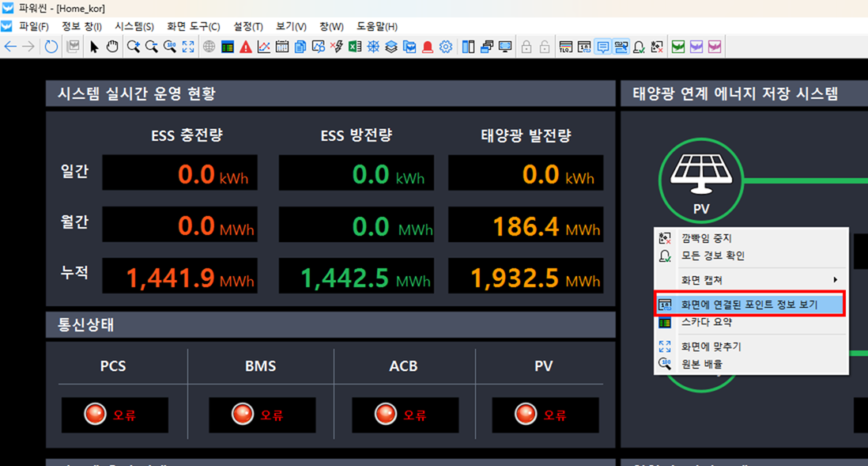
Task: Click the red alarm siren icon
Action: pyautogui.click(x=428, y=47)
